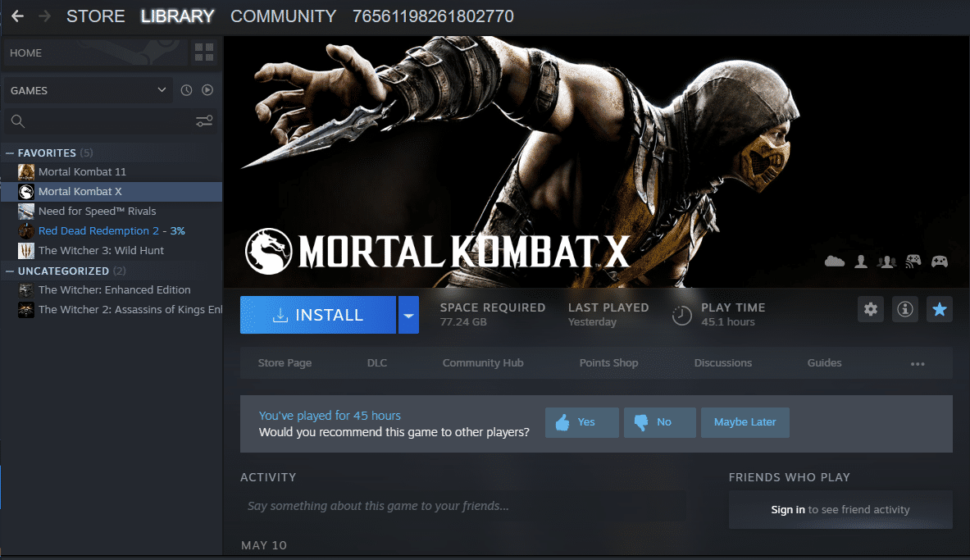
Task: Open the Points Shop tab
Action: click(608, 363)
